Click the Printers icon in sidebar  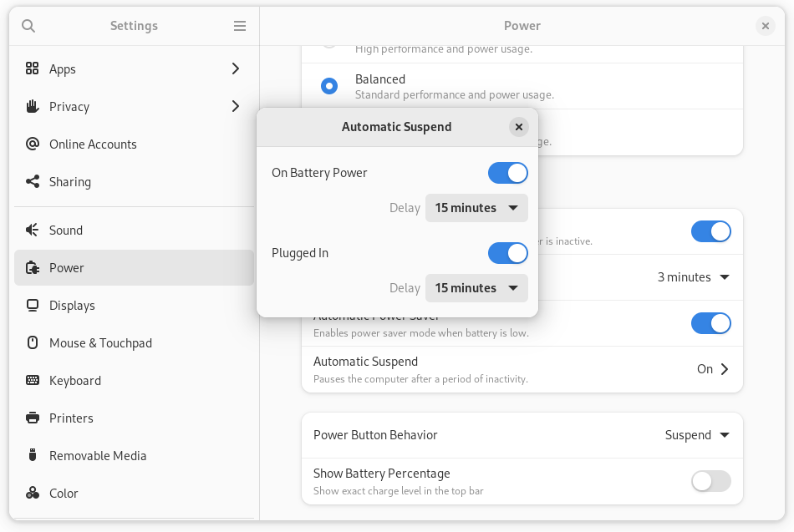pos(33,418)
